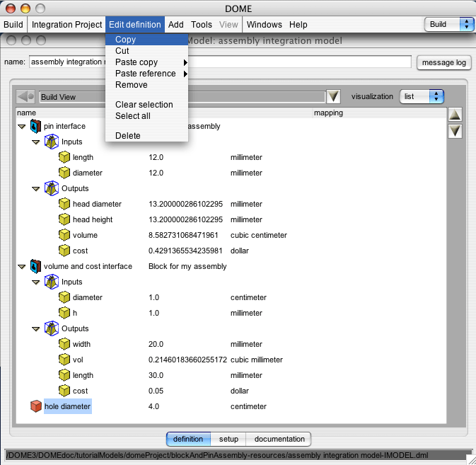This screenshot has height=465, width=476.
Task: Open the Integration Project menu
Action: coord(66,24)
